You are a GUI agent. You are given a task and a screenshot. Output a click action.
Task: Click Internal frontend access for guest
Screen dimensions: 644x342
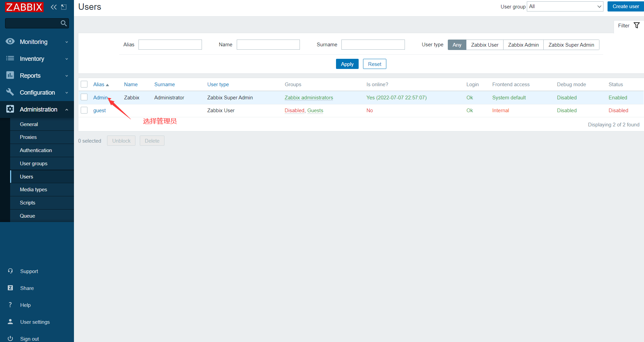tap(500, 111)
